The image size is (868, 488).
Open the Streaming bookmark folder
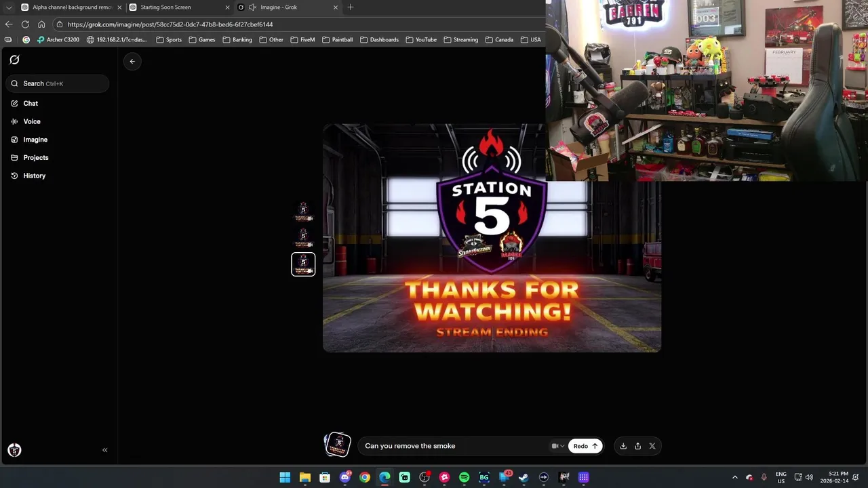(x=461, y=39)
